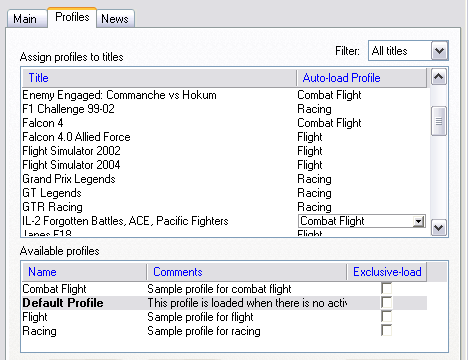Select the GTR Racing title
Viewport: 468px width, 360px height.
(52, 207)
